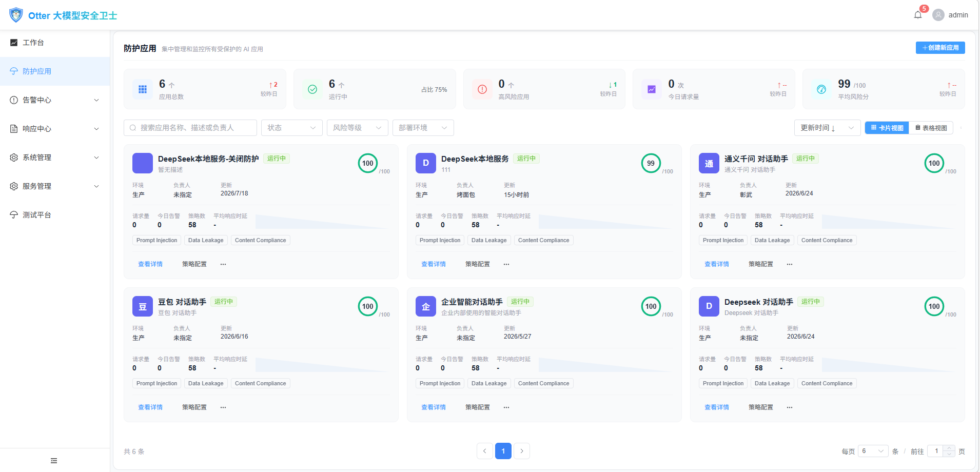The image size is (980, 472).
Task: Switch to 表格视图 table view
Action: (x=931, y=128)
